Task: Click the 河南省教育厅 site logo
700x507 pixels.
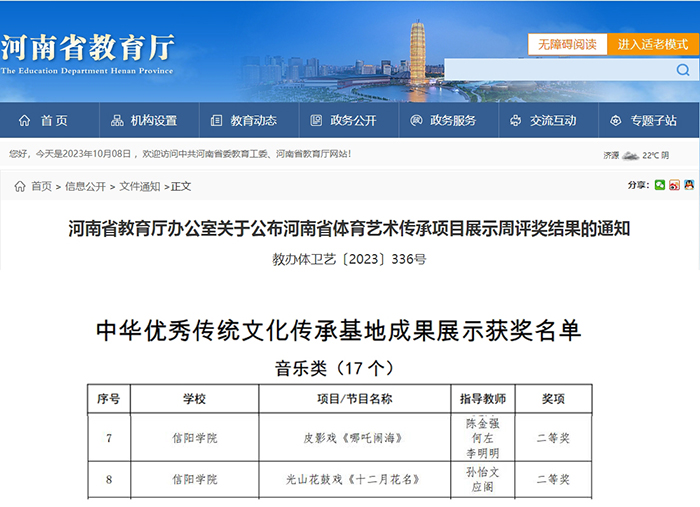Action: [88, 52]
